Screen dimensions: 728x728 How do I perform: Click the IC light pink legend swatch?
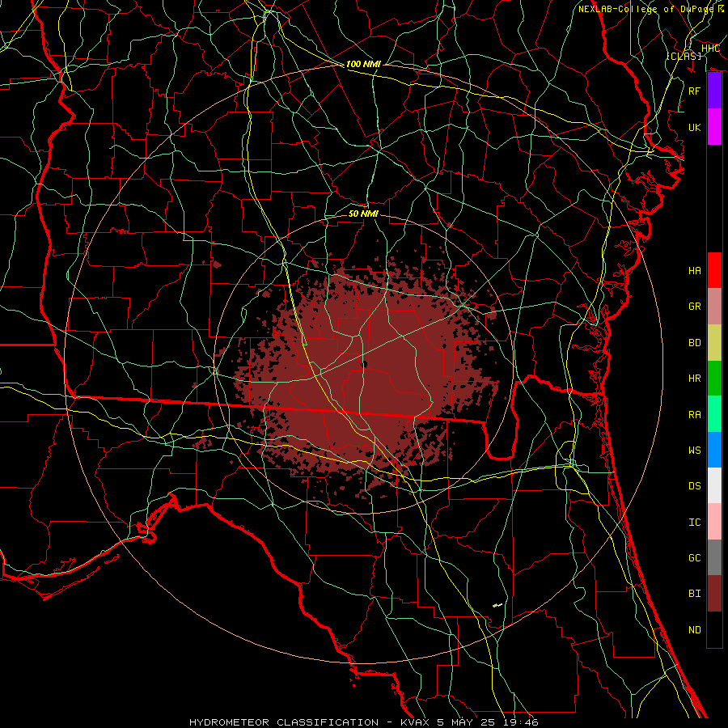pos(714,522)
